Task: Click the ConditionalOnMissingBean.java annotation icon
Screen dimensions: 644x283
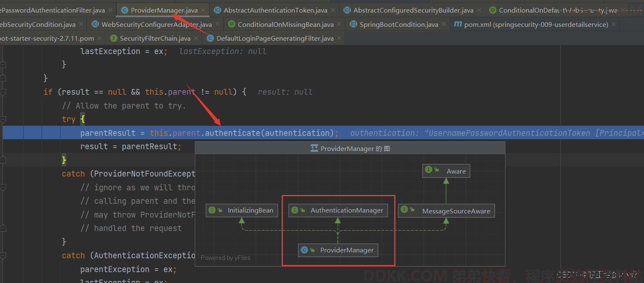Action: click(231, 24)
